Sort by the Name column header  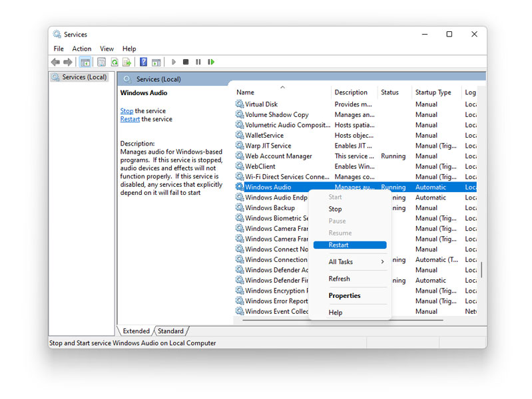[282, 92]
